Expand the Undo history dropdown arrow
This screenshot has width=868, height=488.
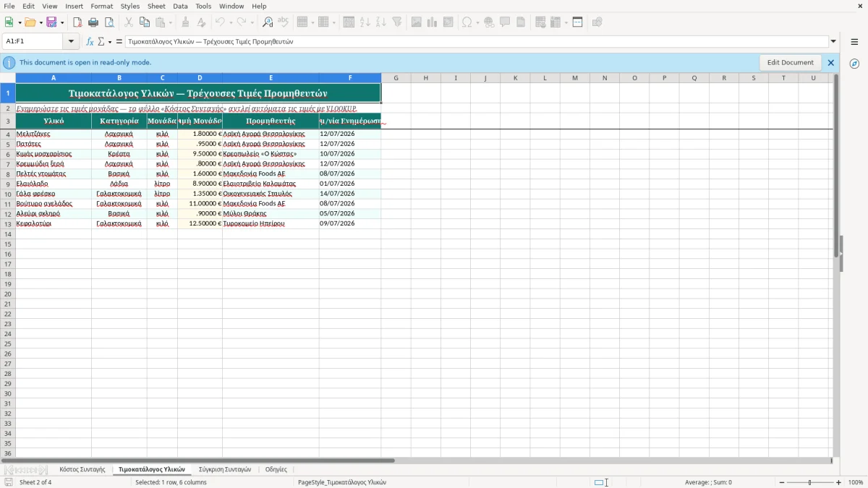(x=230, y=22)
